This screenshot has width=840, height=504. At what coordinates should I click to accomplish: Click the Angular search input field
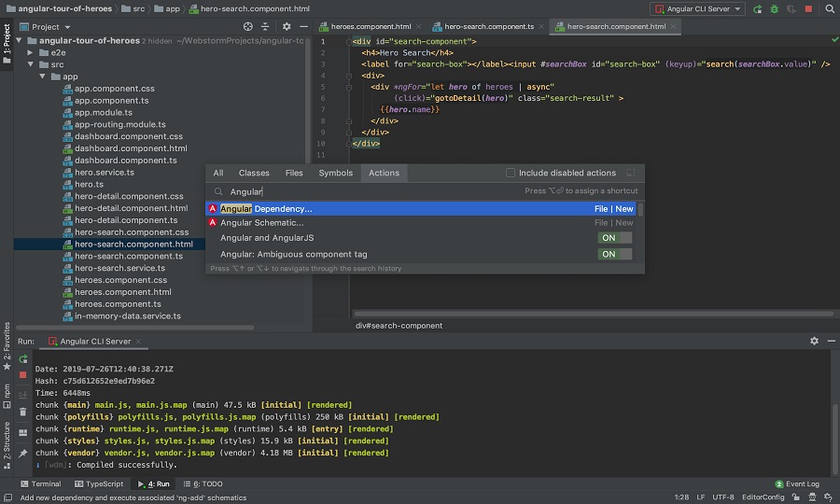pyautogui.click(x=373, y=191)
